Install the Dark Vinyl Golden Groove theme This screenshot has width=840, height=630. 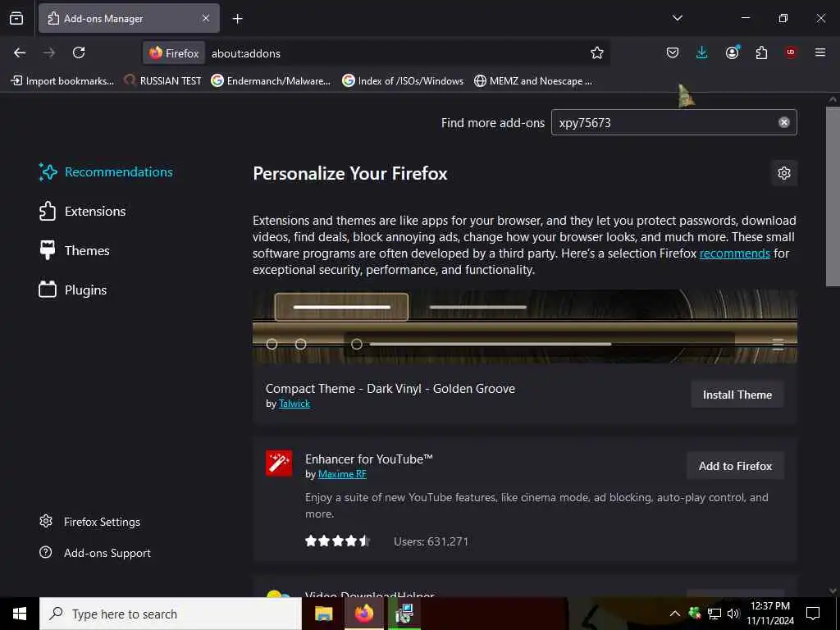(737, 395)
